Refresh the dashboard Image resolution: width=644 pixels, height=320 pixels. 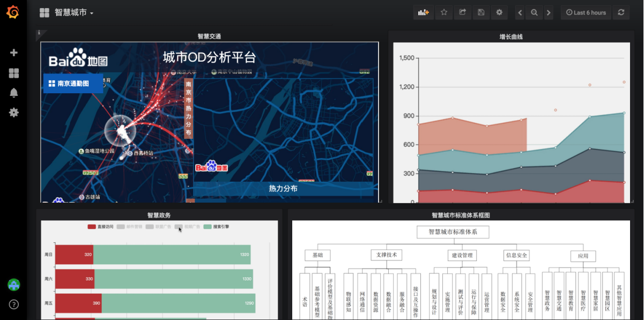point(621,12)
